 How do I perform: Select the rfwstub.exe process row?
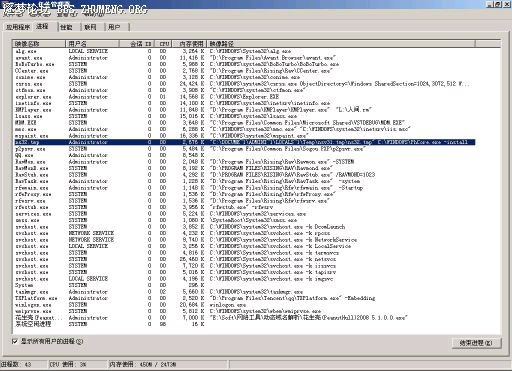tap(244, 207)
